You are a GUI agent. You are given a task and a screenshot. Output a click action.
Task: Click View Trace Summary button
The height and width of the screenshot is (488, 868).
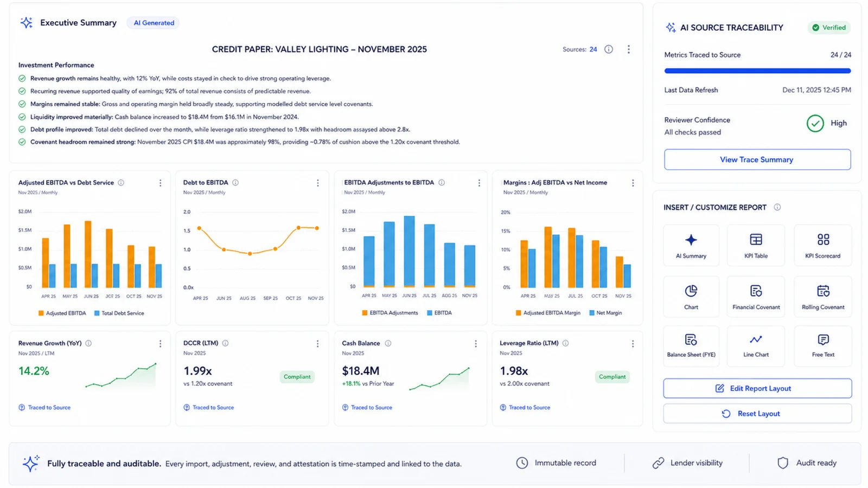[757, 159]
